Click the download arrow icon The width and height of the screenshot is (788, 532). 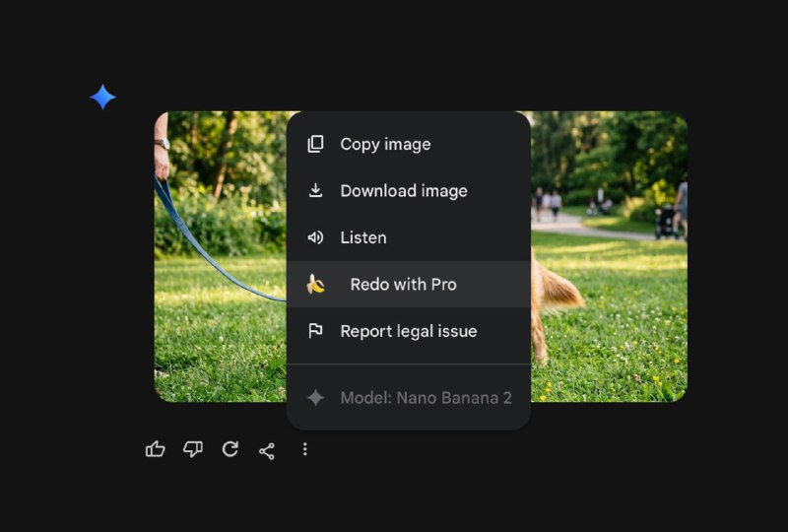[x=315, y=190]
